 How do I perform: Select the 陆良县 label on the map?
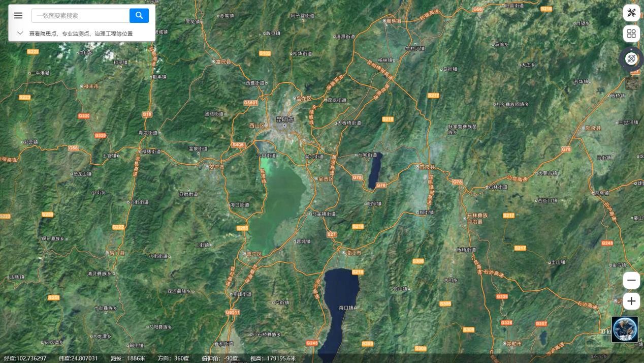593,128
